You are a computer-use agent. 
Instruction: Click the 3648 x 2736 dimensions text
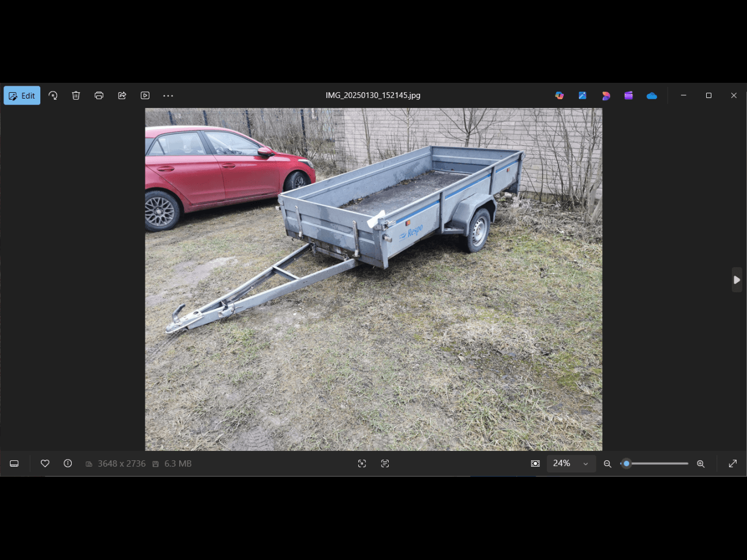pyautogui.click(x=121, y=464)
